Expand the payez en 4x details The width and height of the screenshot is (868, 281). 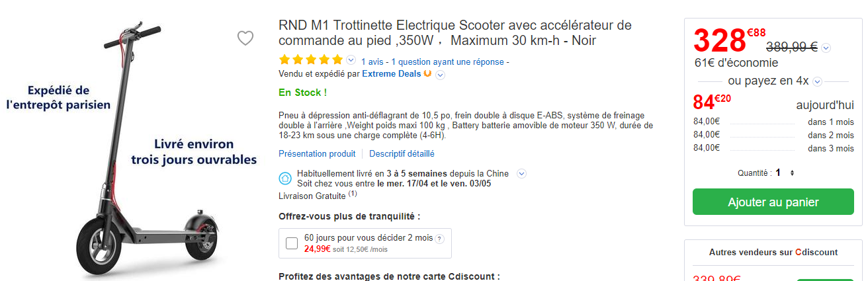coord(817,81)
